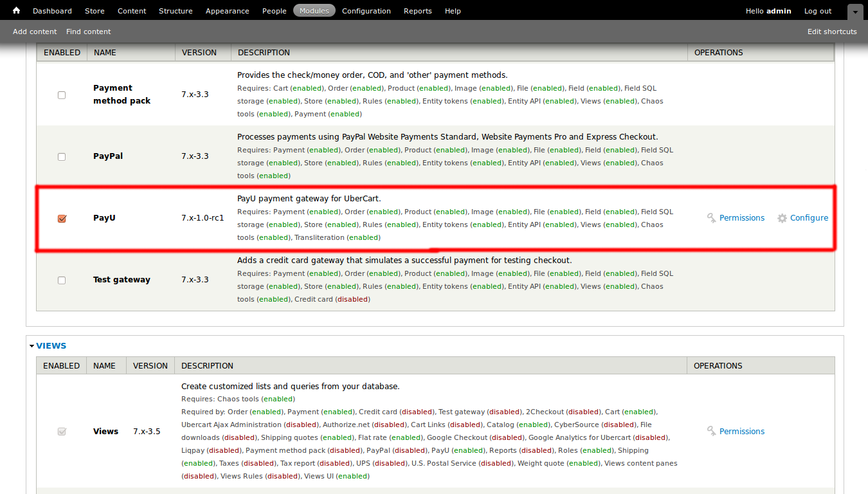Click VERSION header in the VIEWS table
The width and height of the screenshot is (868, 494).
(150, 366)
